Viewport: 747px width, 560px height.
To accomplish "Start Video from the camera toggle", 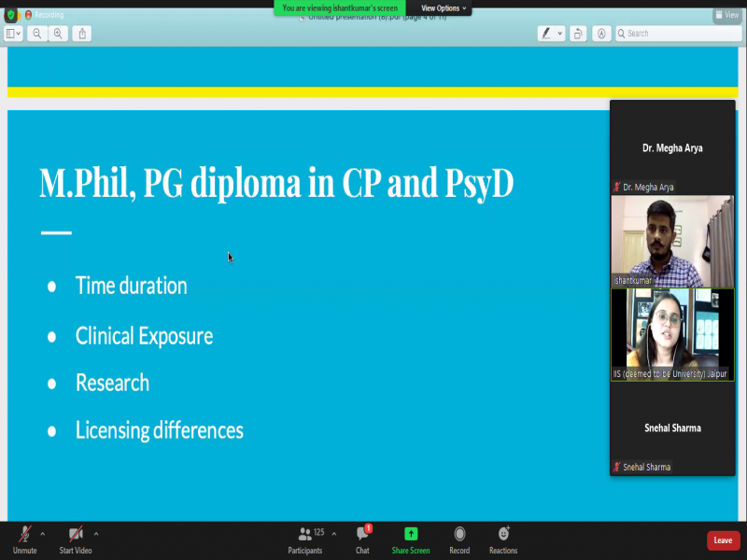I will [x=77, y=539].
